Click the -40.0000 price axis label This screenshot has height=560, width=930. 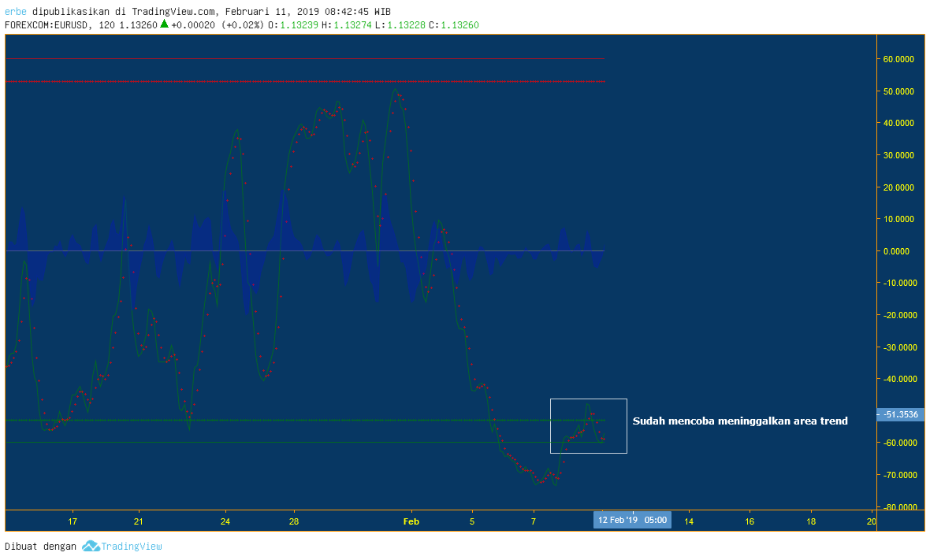(898, 380)
